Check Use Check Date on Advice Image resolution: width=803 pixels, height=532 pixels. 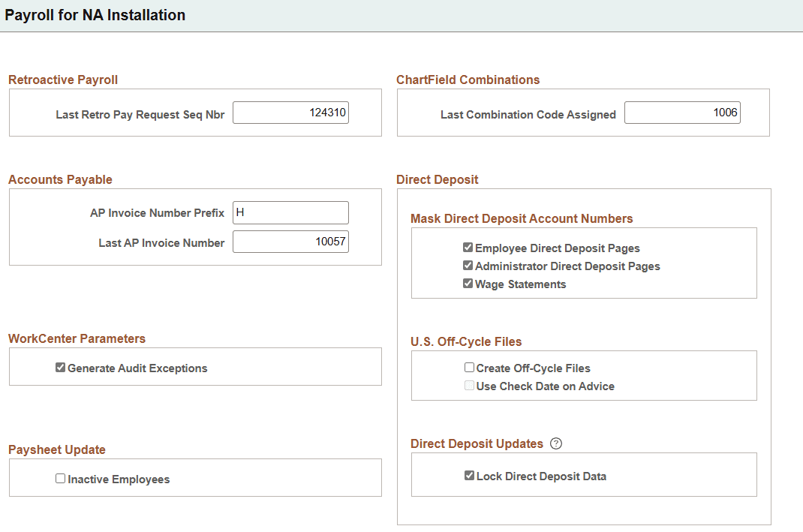pos(469,386)
